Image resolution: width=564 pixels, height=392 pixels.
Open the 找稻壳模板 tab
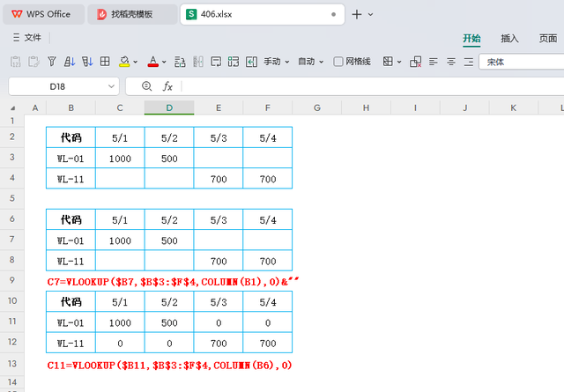(132, 14)
